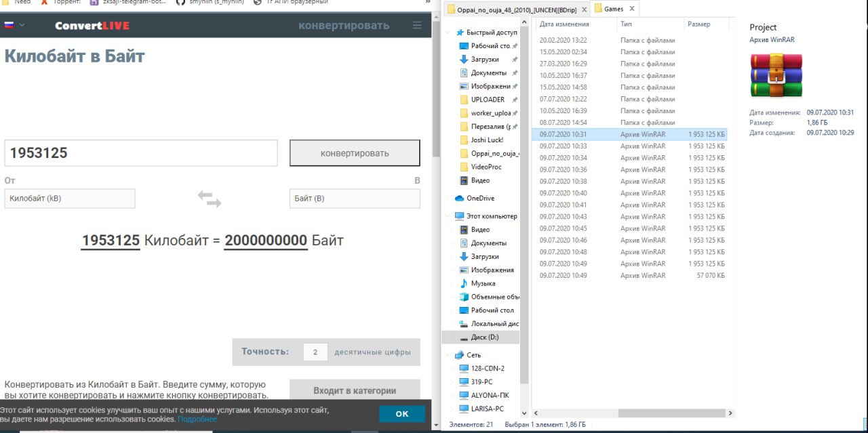The width and height of the screenshot is (868, 433).
Task: Go to the ConvertLIVE logo home link
Action: (x=92, y=26)
